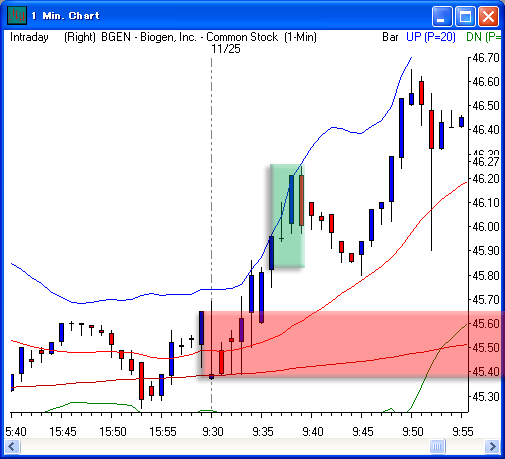Click the 9:55 time axis label
The image size is (505, 459).
(x=463, y=432)
